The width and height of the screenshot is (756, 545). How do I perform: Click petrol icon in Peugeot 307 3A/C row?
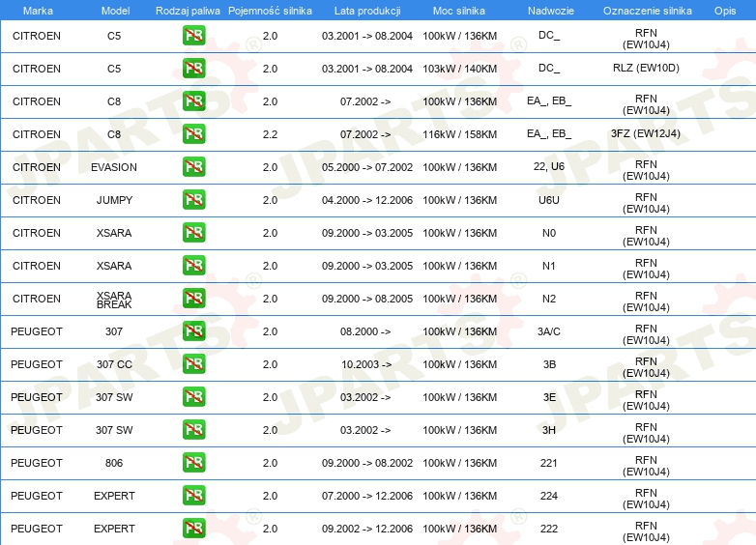click(193, 331)
